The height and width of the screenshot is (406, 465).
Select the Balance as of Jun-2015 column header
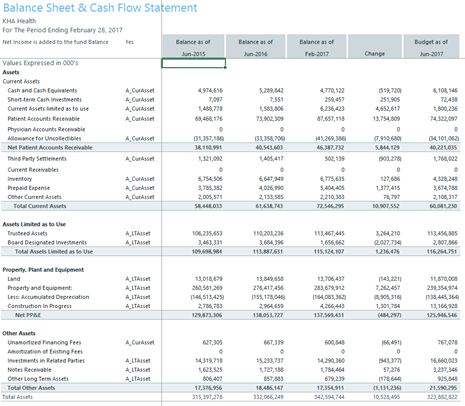click(193, 46)
